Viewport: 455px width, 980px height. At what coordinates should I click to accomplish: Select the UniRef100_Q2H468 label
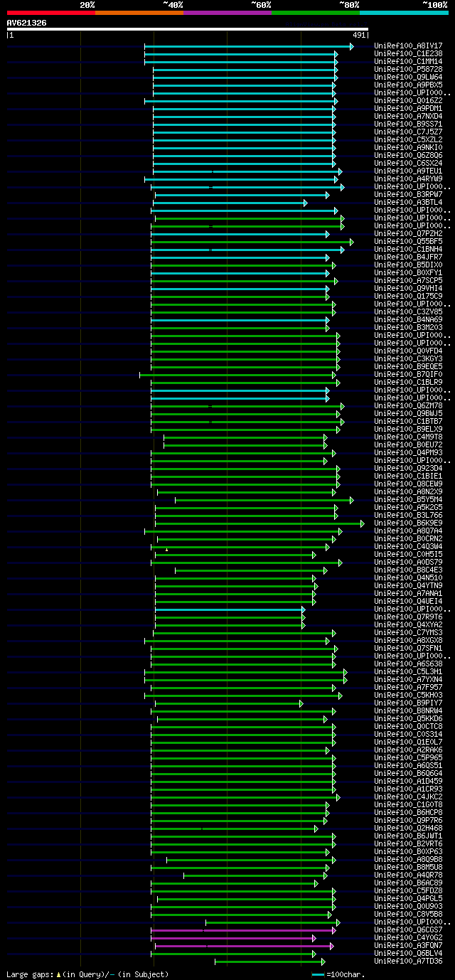pos(408,828)
